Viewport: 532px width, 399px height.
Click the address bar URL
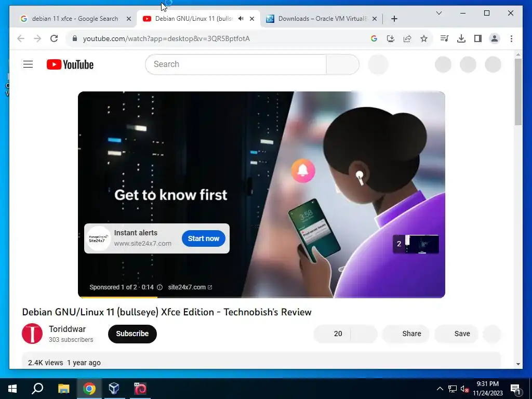pyautogui.click(x=166, y=38)
